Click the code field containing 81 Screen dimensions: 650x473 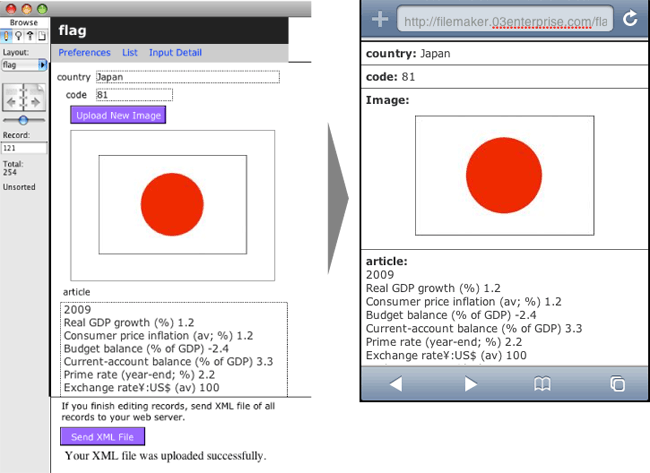(x=134, y=95)
